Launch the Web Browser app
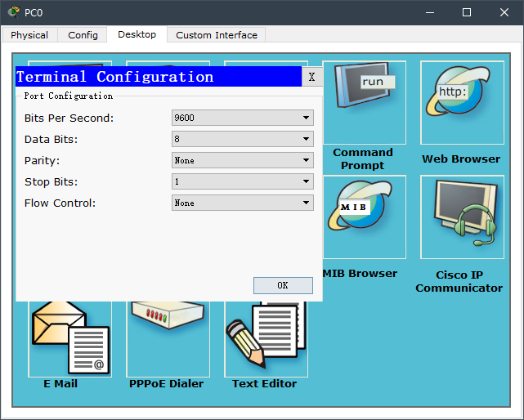This screenshot has height=420, width=524. point(461,102)
